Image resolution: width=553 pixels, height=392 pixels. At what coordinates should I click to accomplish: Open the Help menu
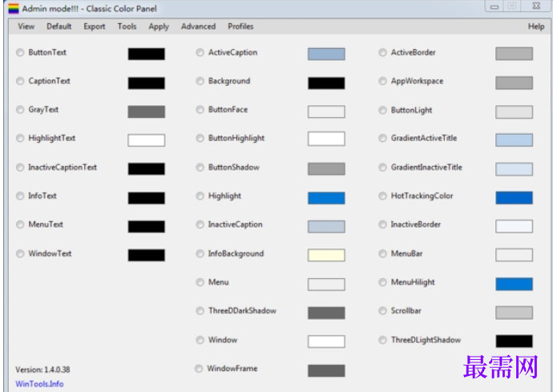point(536,26)
